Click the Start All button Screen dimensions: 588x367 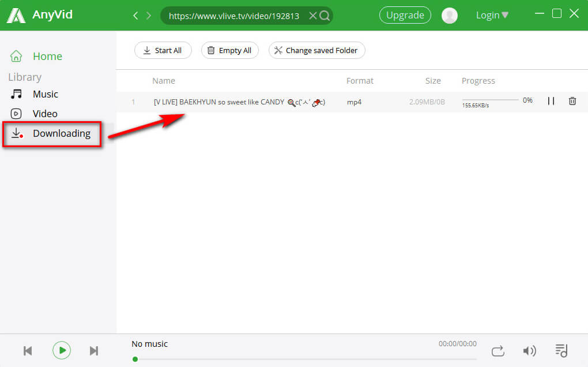tap(163, 50)
